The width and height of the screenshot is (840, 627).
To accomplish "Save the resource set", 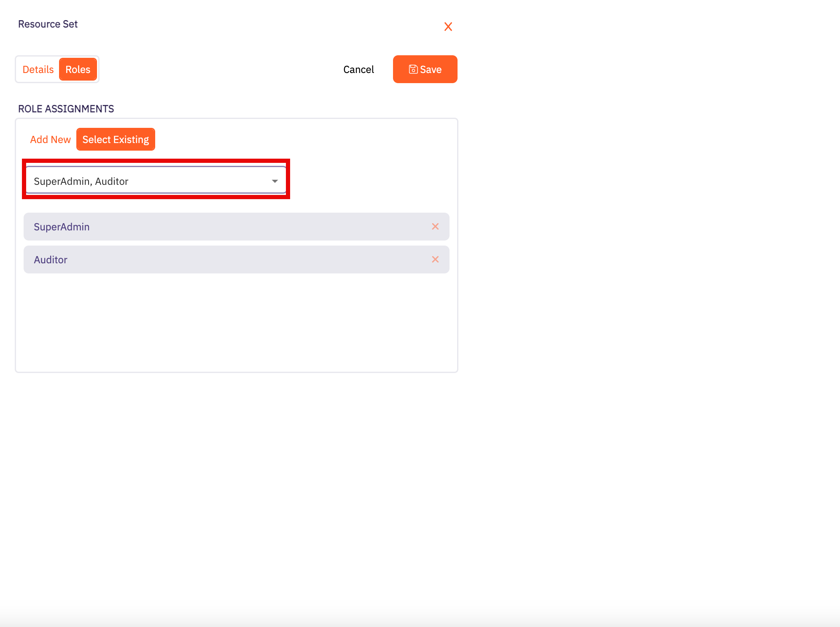I will coord(425,69).
